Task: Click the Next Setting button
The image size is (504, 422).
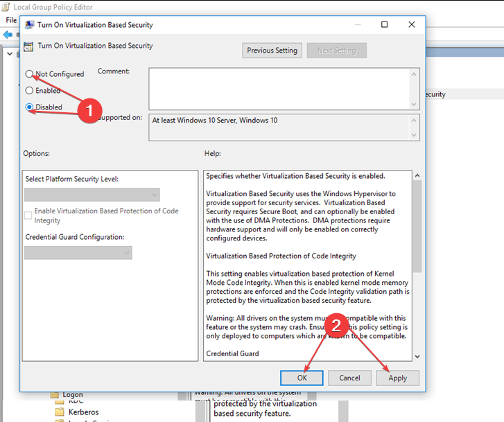Action: [x=336, y=51]
